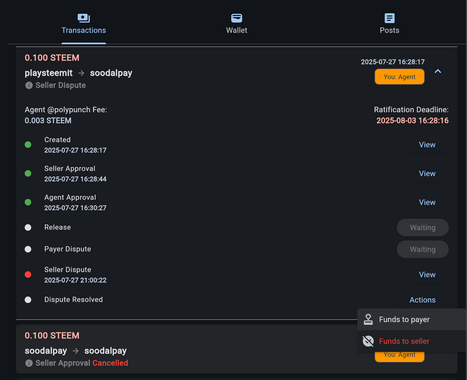Click the Funds to seller crossed icon

point(368,341)
